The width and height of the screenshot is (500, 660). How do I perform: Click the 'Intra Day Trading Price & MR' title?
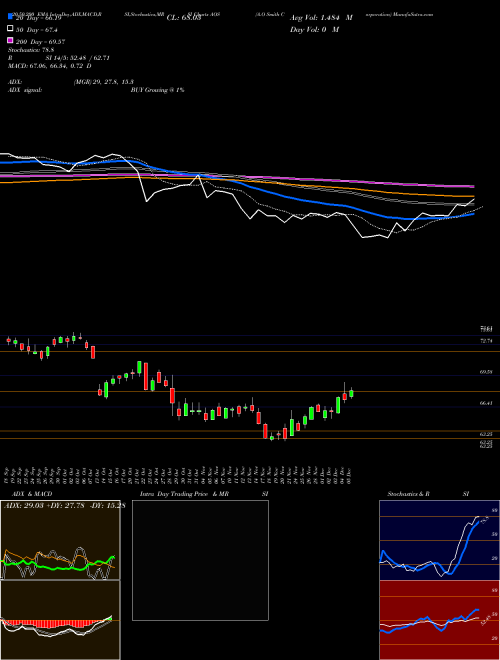tap(184, 494)
